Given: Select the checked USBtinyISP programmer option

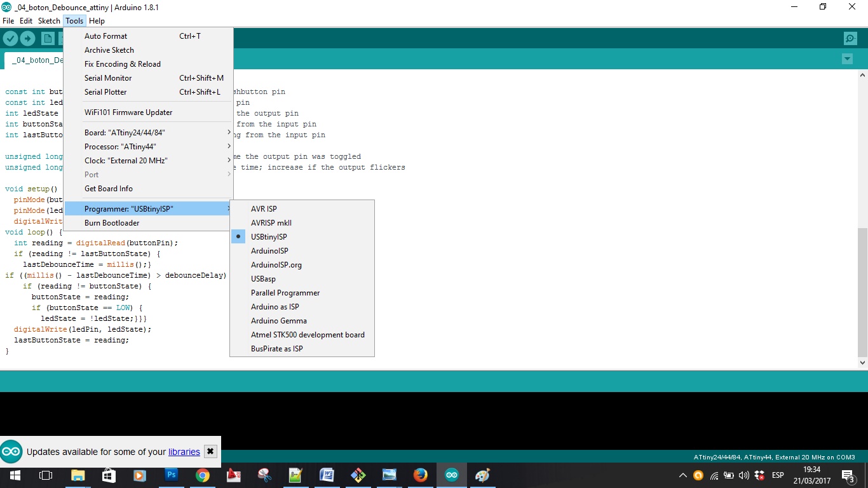Looking at the screenshot, I should [302, 237].
